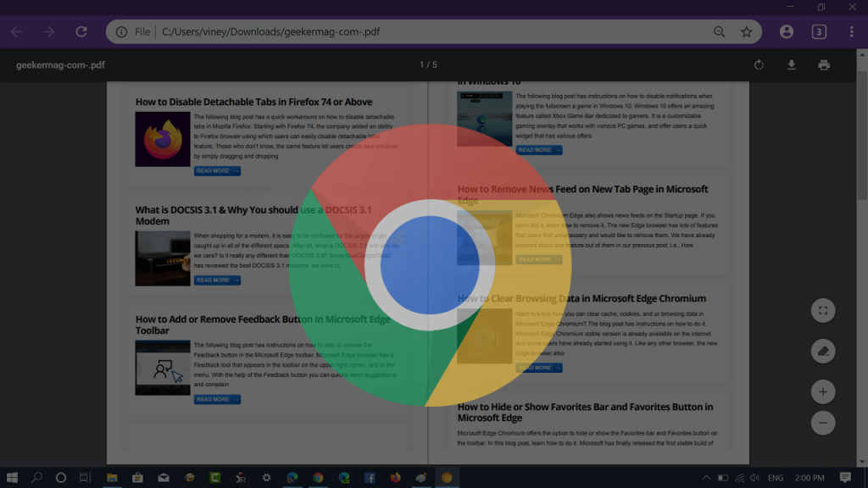View site information icon in address bar
Screen dimensions: 868x488
(x=121, y=32)
